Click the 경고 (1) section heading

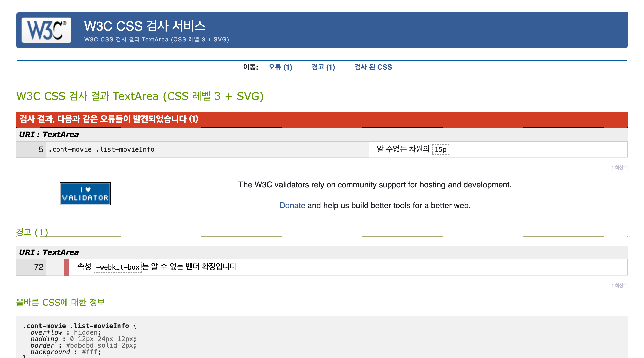pos(32,232)
